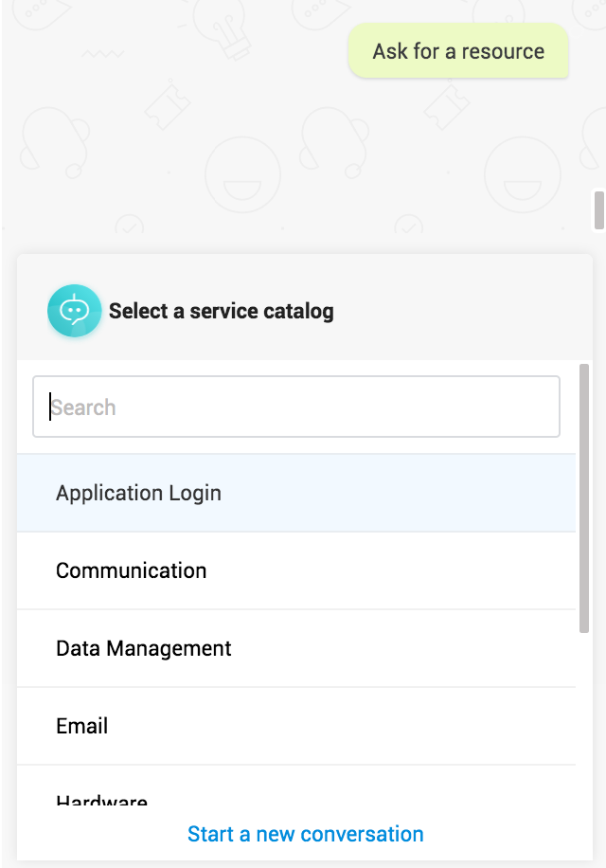Click the "Ask for a resource" message bubble
This screenshot has width=606, height=868.
click(x=458, y=51)
